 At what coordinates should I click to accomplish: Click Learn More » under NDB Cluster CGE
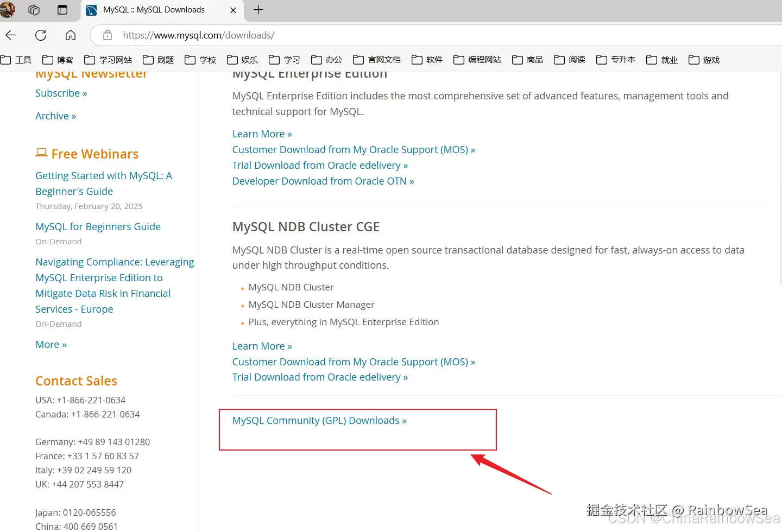coord(262,346)
